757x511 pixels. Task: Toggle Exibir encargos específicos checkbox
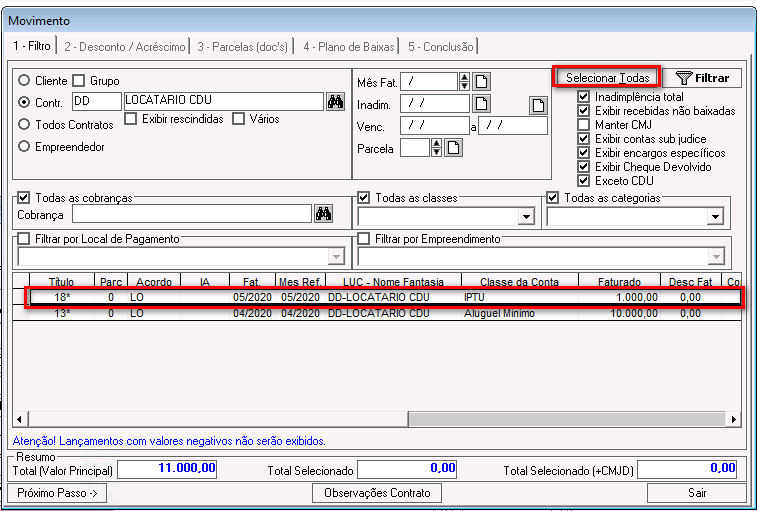click(584, 153)
